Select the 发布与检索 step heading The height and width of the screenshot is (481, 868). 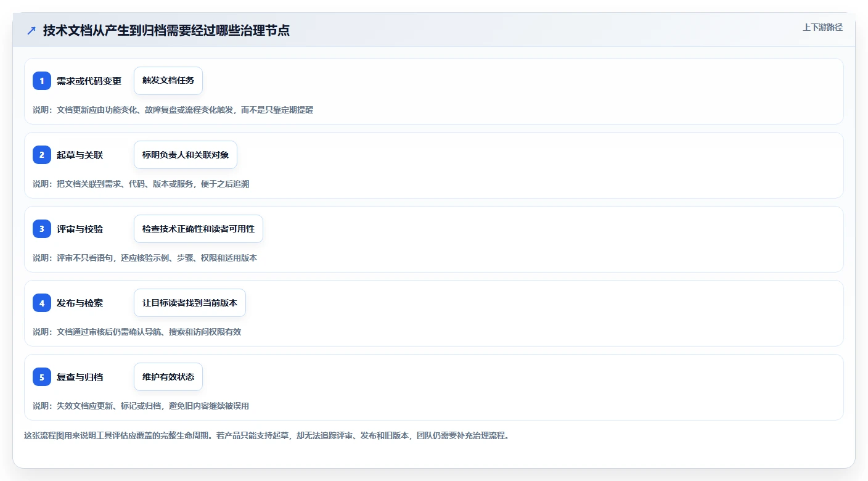click(x=80, y=303)
